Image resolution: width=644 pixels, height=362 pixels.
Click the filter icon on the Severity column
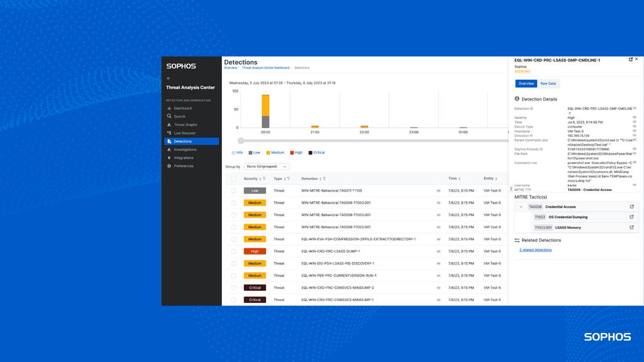tap(264, 178)
